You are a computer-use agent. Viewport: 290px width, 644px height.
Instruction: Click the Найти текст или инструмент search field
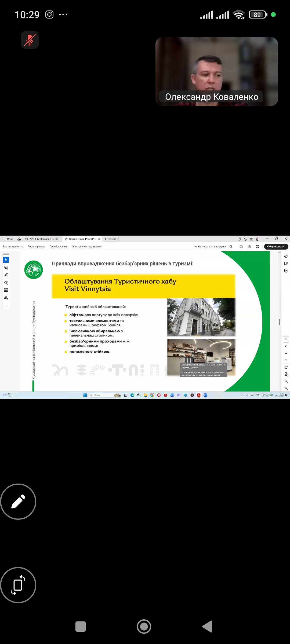coord(211,247)
